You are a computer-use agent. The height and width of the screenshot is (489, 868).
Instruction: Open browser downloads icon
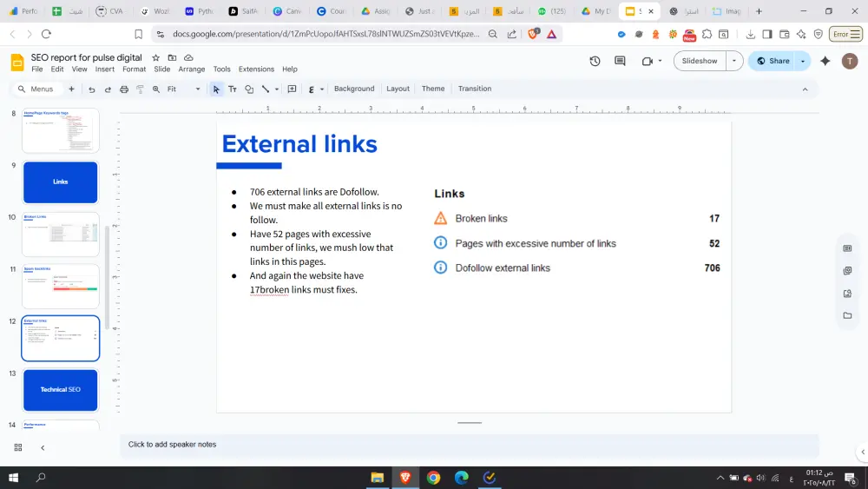click(x=750, y=35)
